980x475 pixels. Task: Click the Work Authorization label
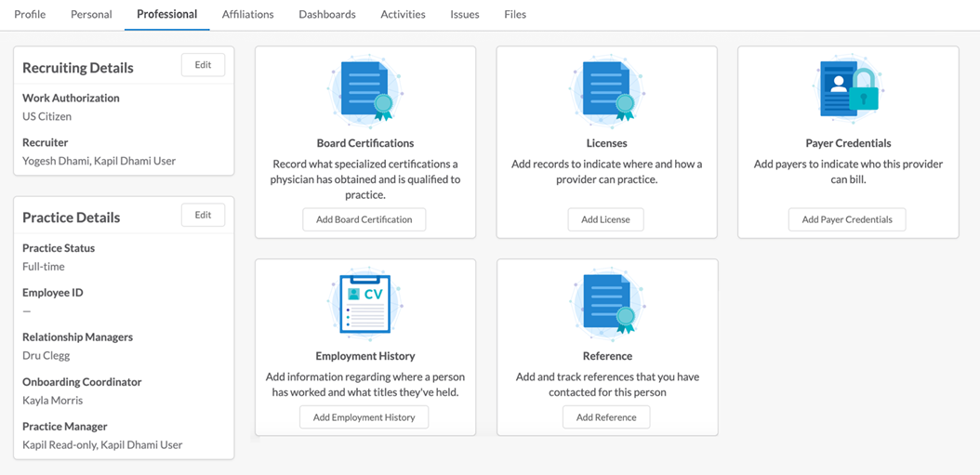click(71, 98)
